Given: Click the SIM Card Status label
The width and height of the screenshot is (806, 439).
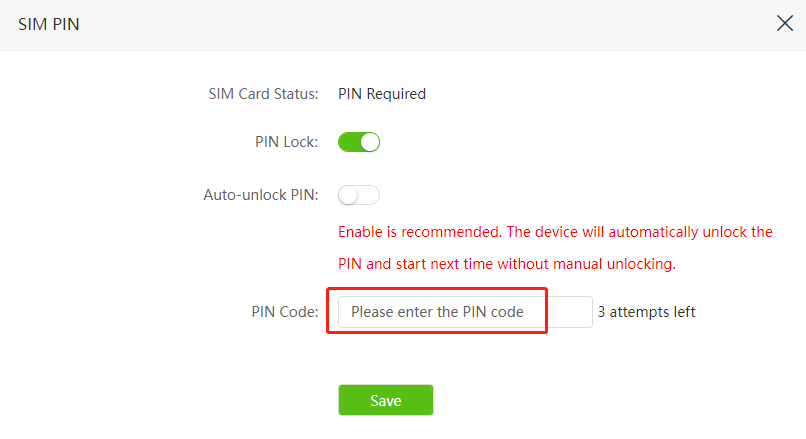Looking at the screenshot, I should [263, 94].
